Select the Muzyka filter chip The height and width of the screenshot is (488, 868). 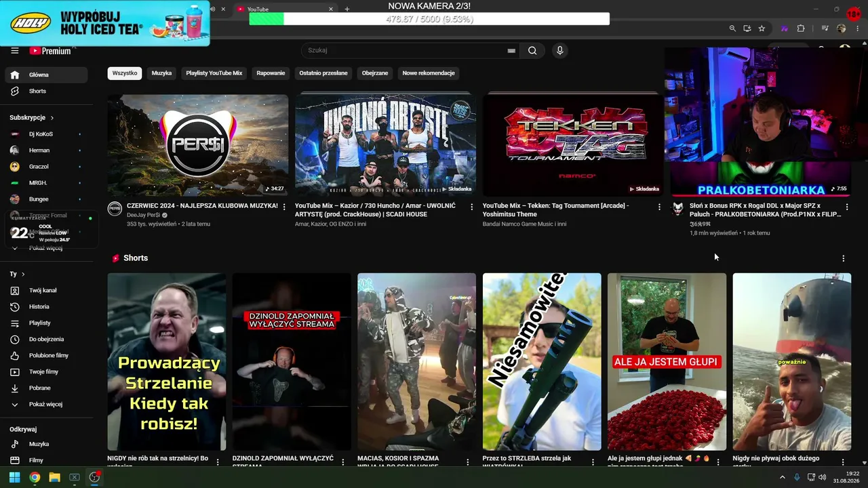pyautogui.click(x=161, y=73)
